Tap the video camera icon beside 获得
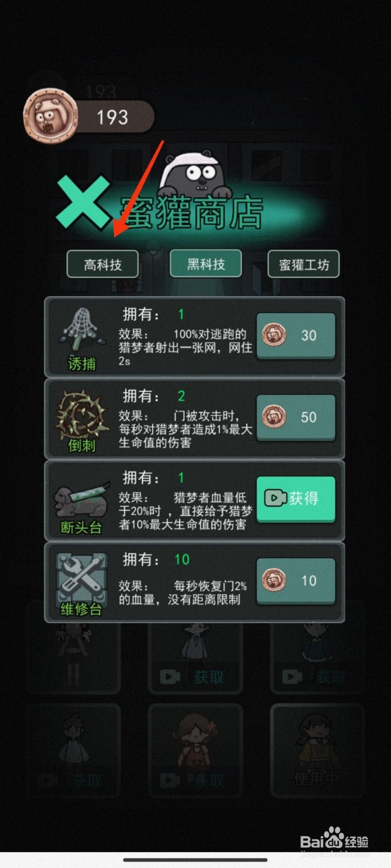Image resolution: width=391 pixels, height=868 pixels. (275, 499)
